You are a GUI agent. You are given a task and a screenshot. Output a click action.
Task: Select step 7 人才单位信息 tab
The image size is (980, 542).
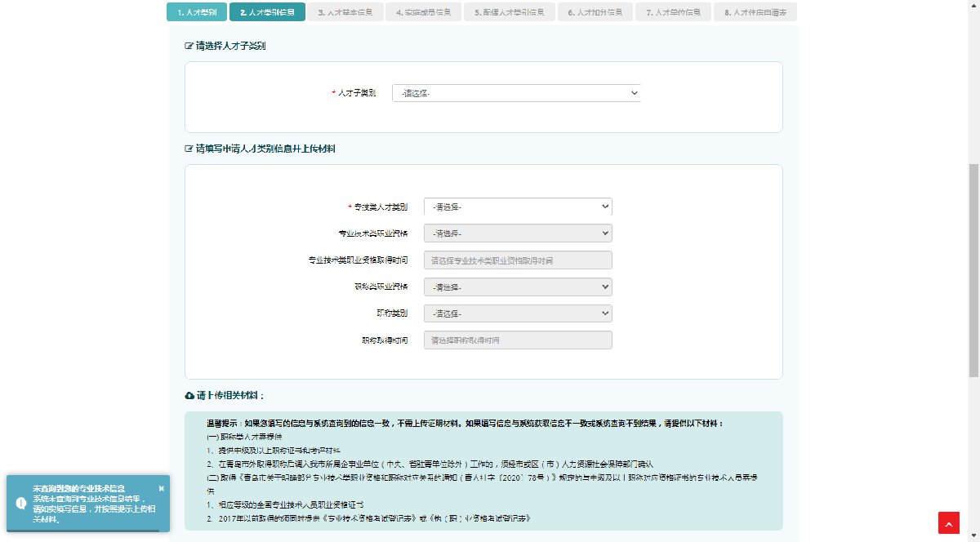(673, 12)
